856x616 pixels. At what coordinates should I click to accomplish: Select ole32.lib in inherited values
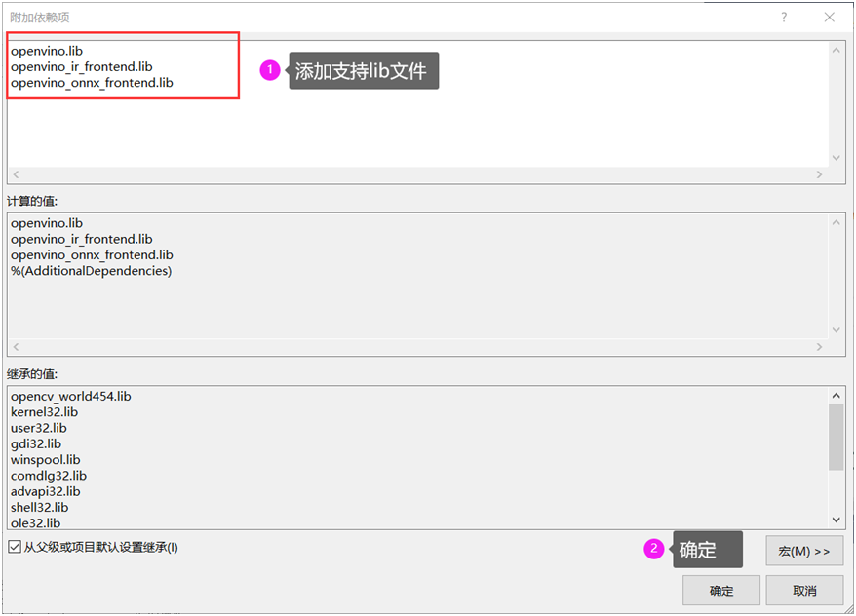[35, 522]
